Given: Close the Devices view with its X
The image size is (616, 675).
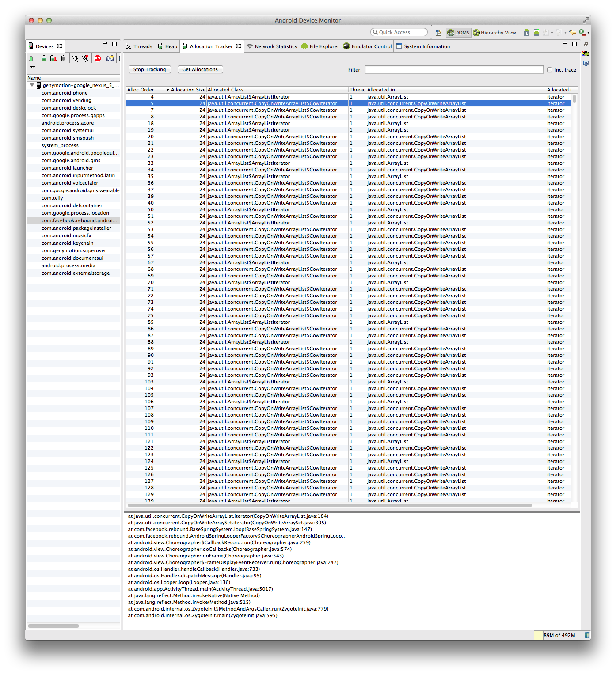Looking at the screenshot, I should [x=60, y=46].
